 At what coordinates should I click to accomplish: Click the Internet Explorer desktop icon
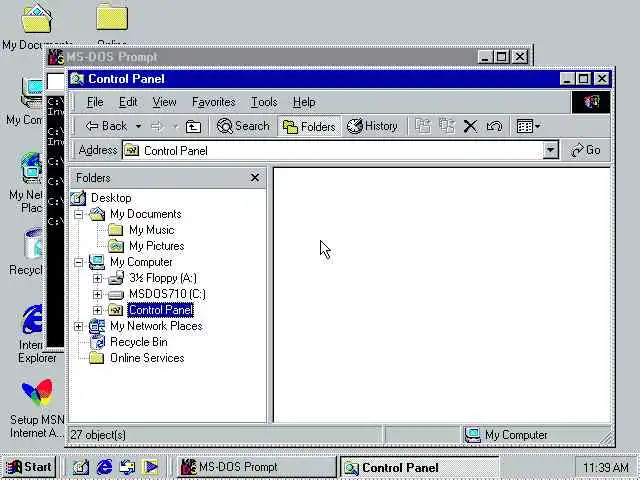point(32,334)
